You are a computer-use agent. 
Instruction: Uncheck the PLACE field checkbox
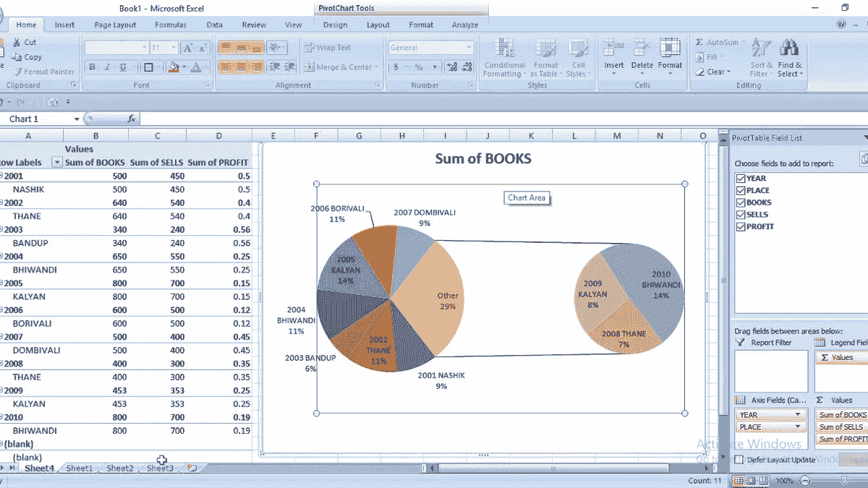pos(740,191)
